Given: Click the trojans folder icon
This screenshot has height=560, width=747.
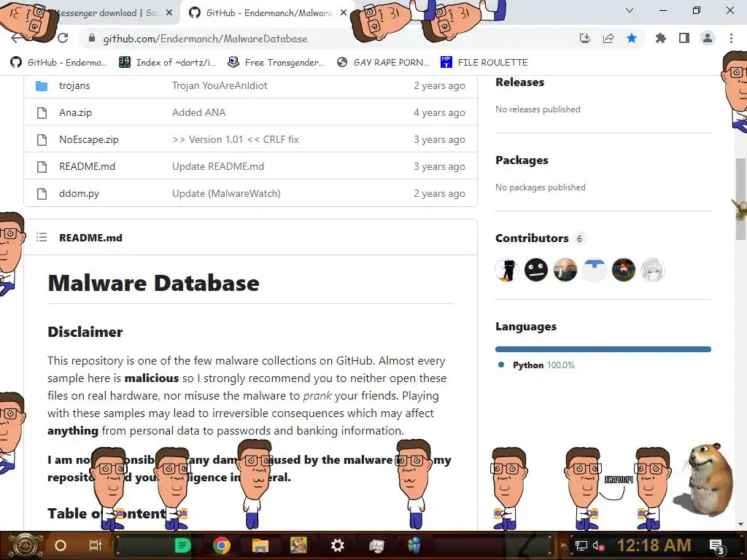Looking at the screenshot, I should click(42, 86).
